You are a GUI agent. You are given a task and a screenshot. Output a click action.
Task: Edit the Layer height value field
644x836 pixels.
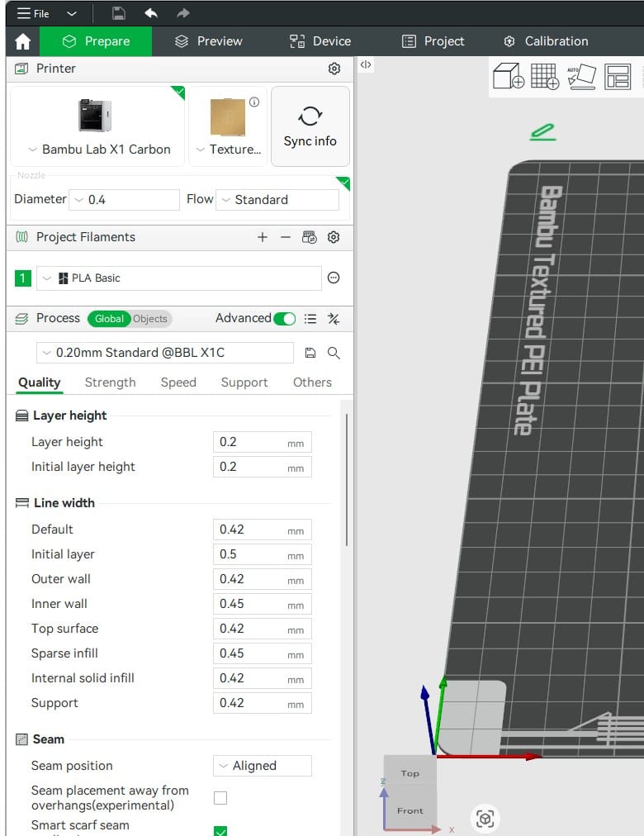[262, 442]
